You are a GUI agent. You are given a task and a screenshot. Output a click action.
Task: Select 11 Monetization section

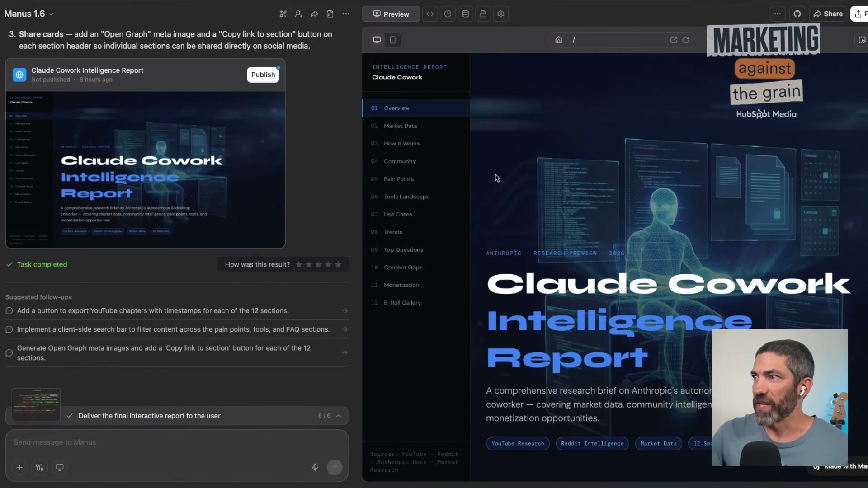click(416, 285)
